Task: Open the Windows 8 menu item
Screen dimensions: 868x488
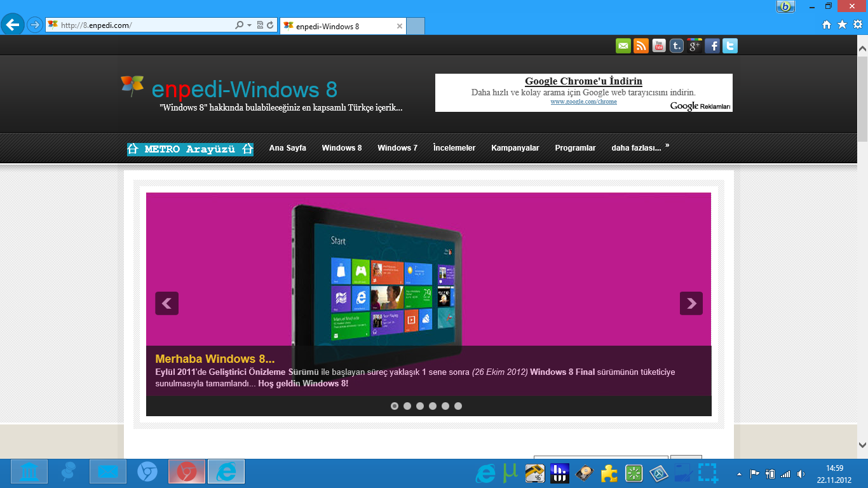Action: coord(341,148)
